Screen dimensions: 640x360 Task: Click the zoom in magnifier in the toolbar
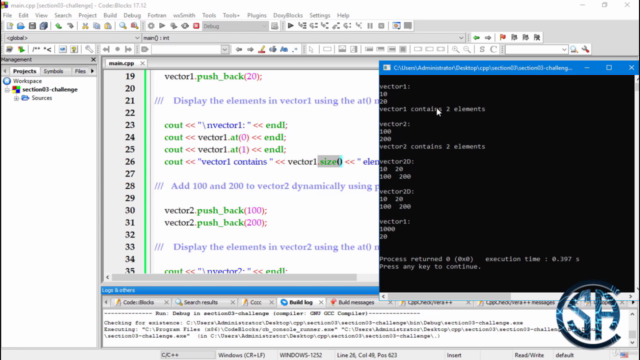tap(456, 49)
